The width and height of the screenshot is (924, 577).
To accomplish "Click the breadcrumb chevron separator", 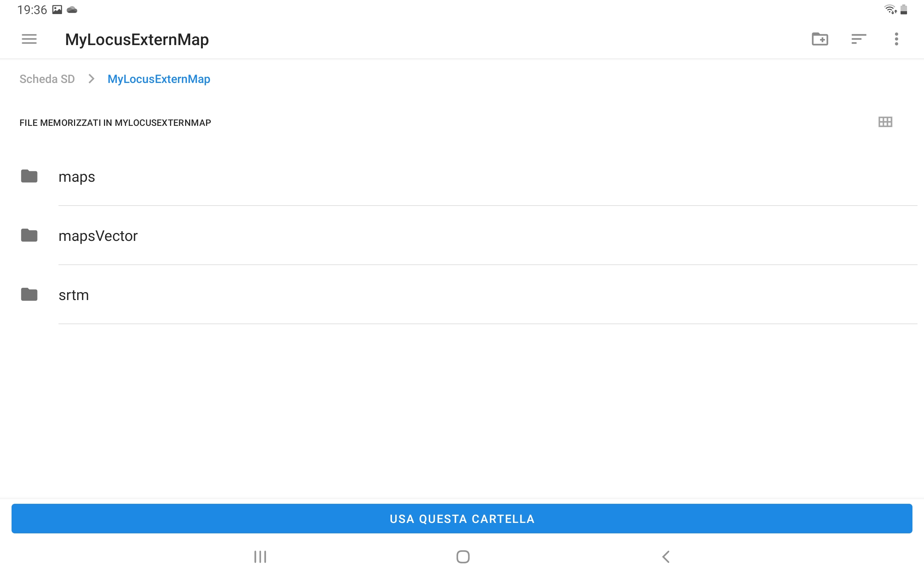I will pos(91,79).
